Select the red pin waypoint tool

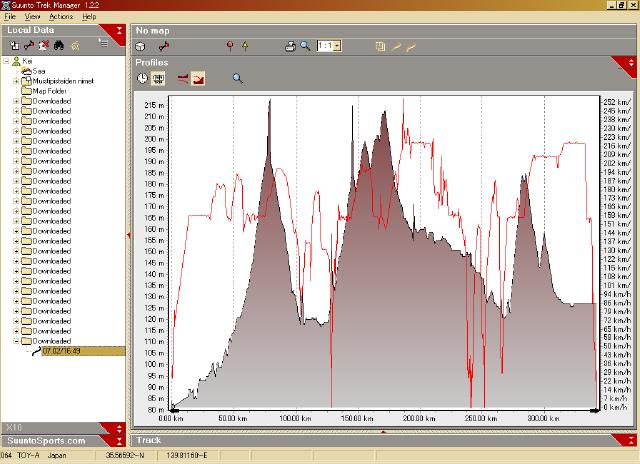230,46
